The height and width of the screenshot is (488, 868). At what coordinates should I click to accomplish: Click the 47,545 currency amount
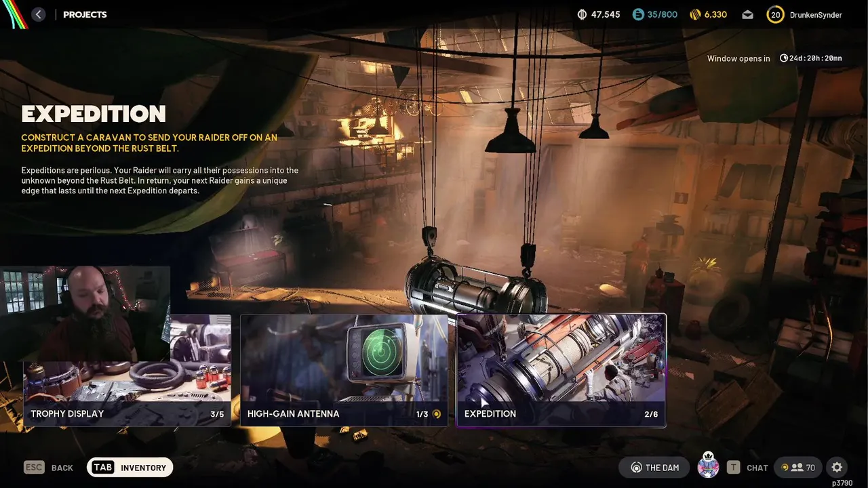coord(606,14)
